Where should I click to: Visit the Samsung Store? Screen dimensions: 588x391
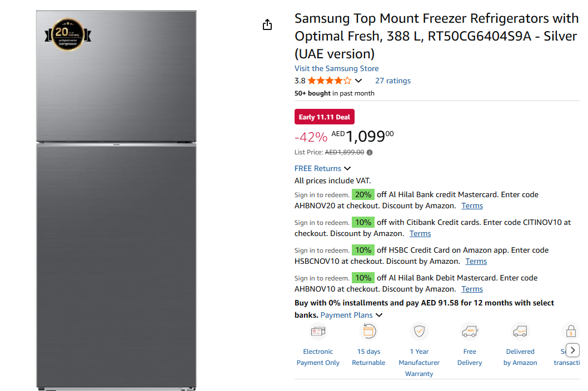tap(336, 68)
